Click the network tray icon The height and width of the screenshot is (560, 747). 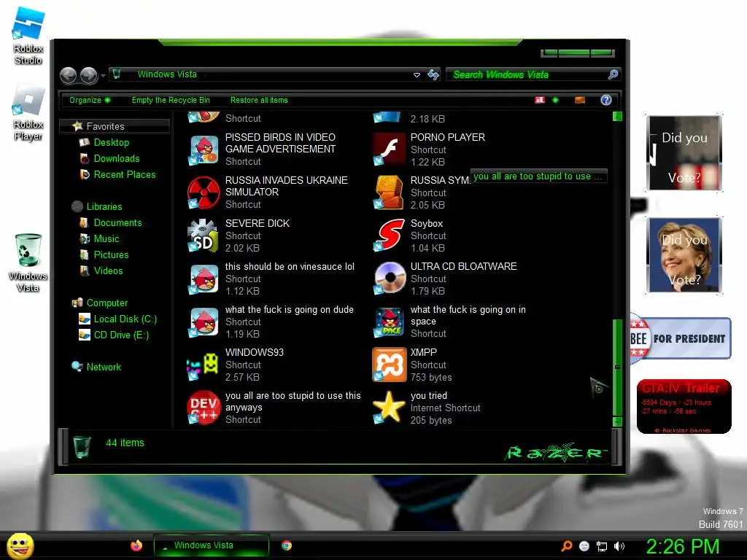point(602,546)
